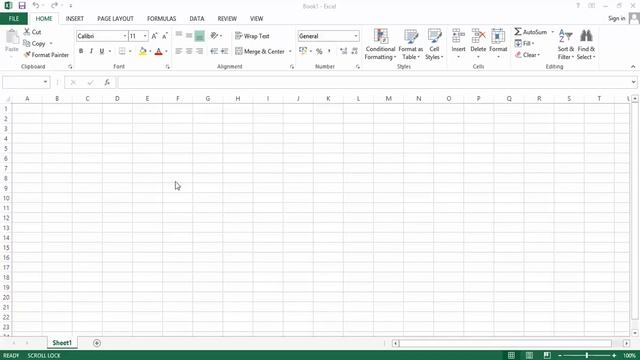
Task: Toggle Bold formatting
Action: [x=81, y=51]
